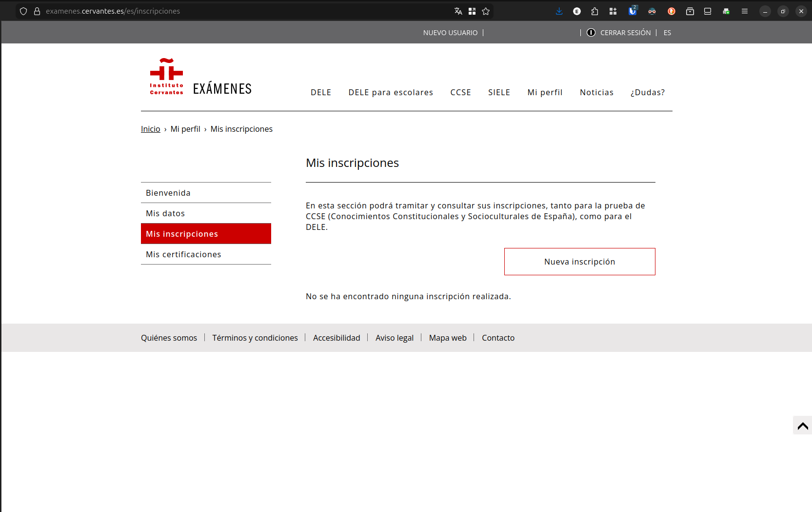This screenshot has width=812, height=512.
Task: Navigate to Inicio via breadcrumb
Action: (x=150, y=128)
